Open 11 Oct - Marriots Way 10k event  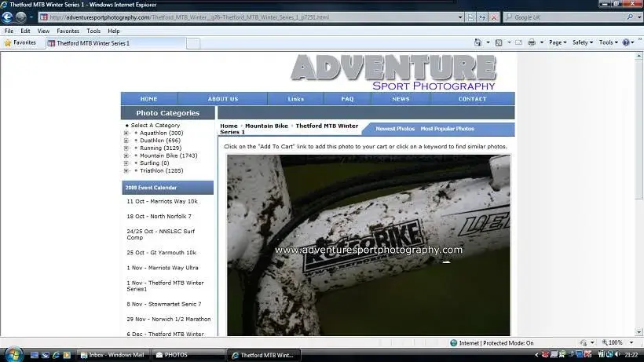click(x=163, y=202)
